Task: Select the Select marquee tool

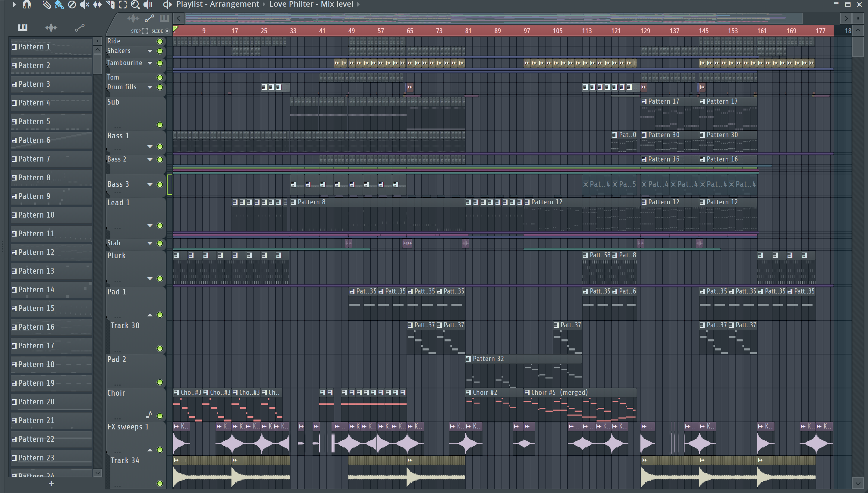Action: click(x=123, y=5)
